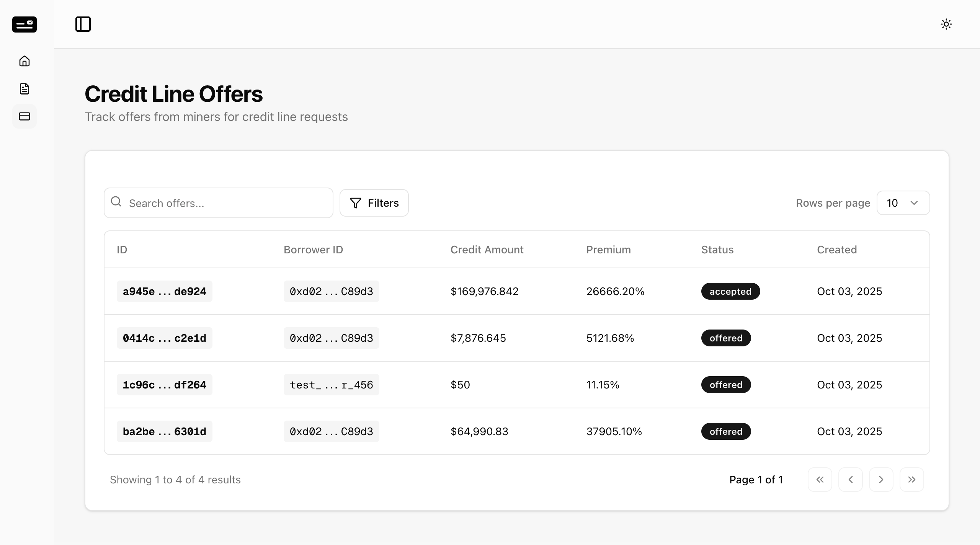Click the app logo in the sidebar
980x545 pixels.
pyautogui.click(x=24, y=24)
